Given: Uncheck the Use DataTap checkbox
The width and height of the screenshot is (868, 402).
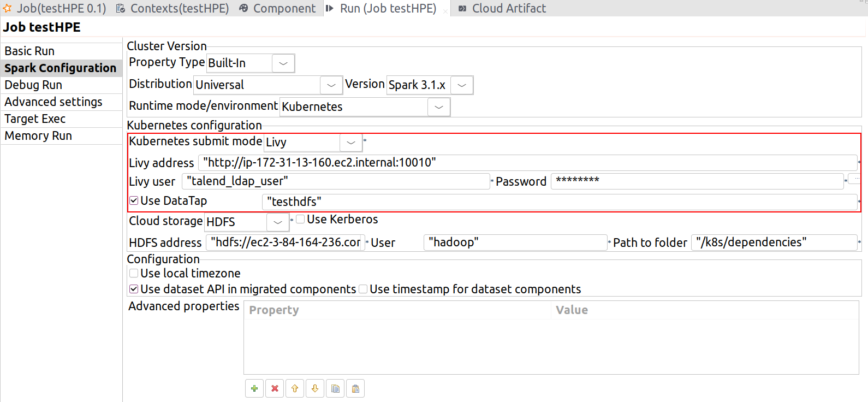Looking at the screenshot, I should click(134, 200).
